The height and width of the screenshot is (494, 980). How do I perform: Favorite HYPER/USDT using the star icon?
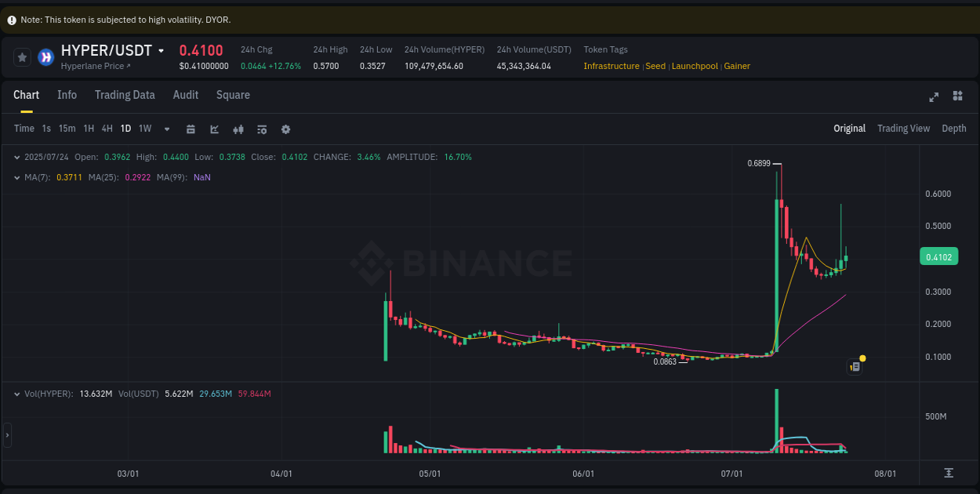(22, 56)
